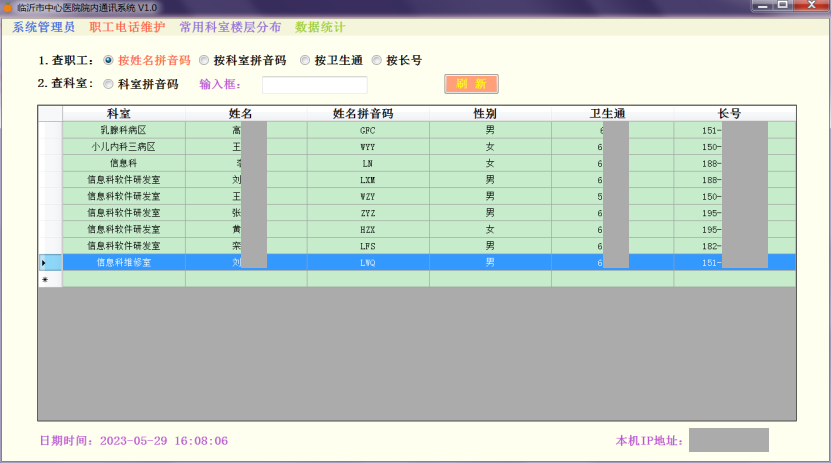
Task: Open the 职工电话维护 menu
Action: pos(127,27)
